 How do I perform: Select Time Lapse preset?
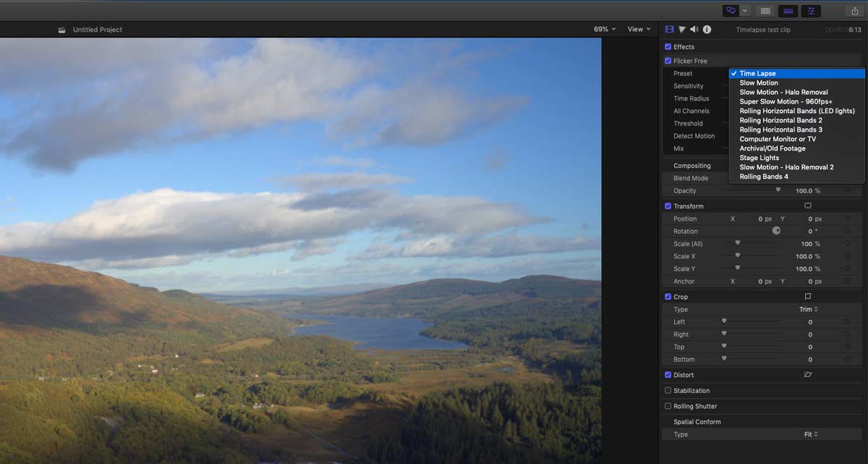797,74
